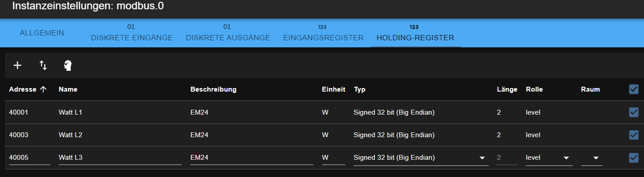The image size is (644, 177).
Task: Toggle the select-all checkbox in header
Action: point(633,89)
